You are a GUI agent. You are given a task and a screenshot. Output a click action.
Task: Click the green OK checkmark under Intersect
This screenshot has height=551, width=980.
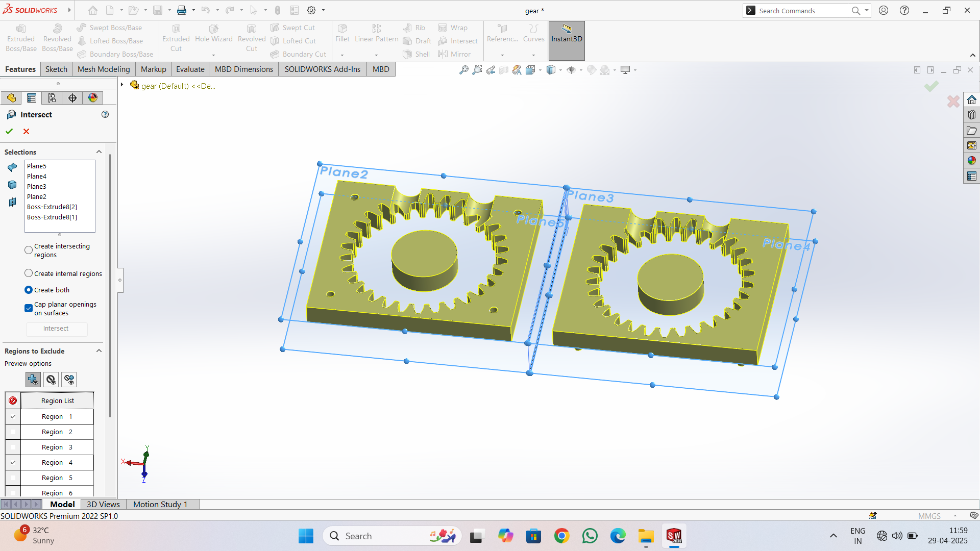(x=9, y=131)
